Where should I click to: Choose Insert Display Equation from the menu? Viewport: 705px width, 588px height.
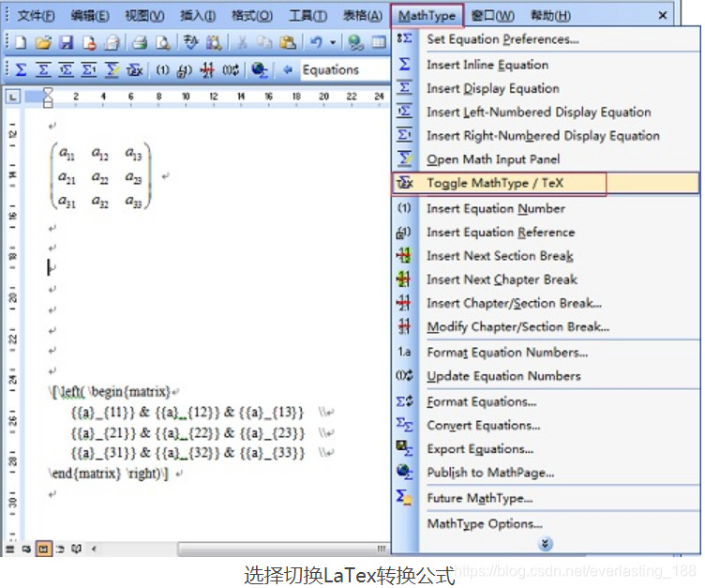tap(546, 88)
